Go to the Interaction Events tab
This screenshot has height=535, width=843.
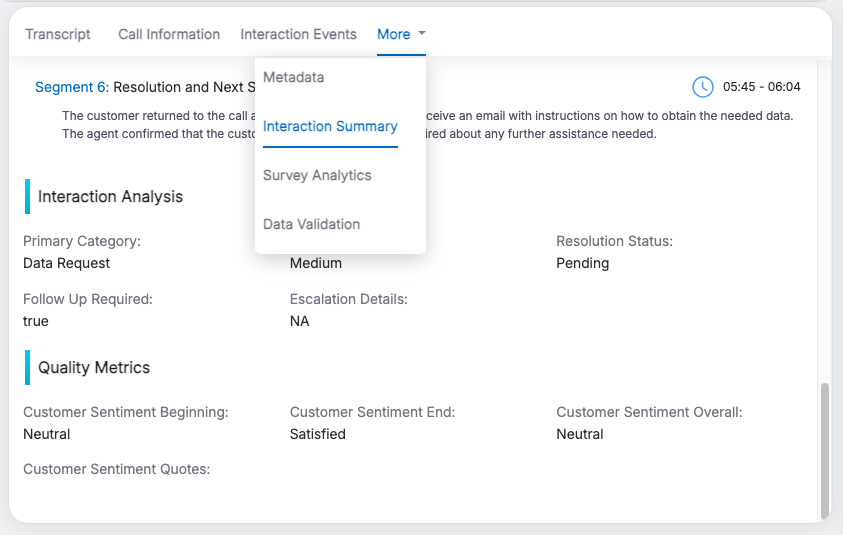(298, 34)
